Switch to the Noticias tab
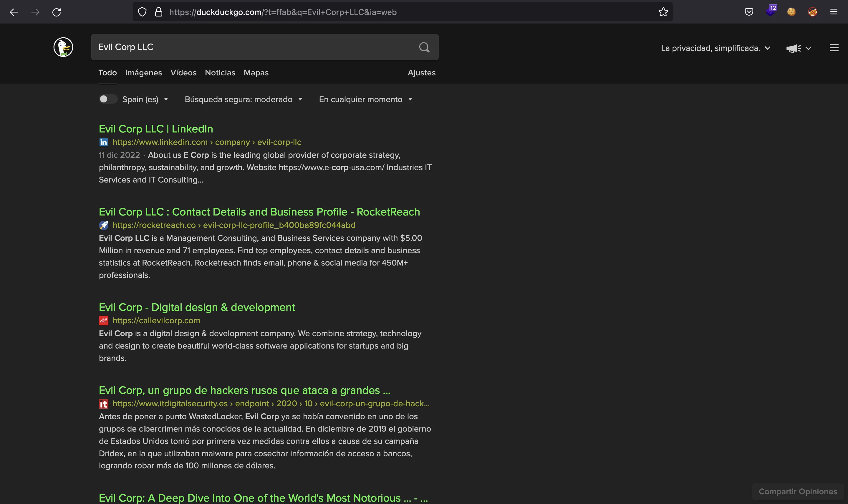 pos(220,73)
